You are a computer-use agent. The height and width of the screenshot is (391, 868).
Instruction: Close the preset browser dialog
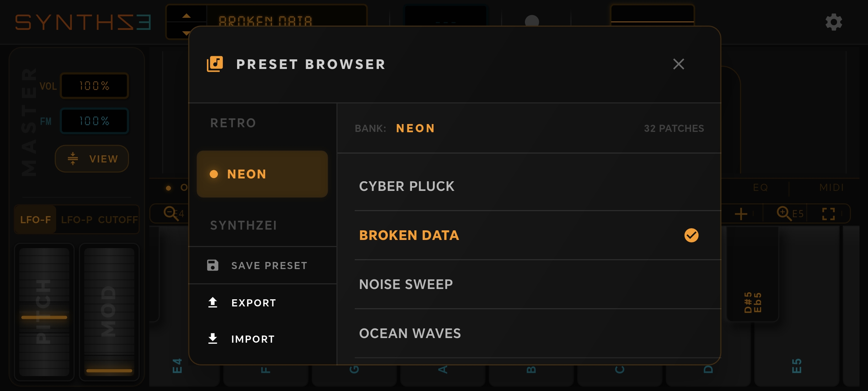tap(679, 64)
